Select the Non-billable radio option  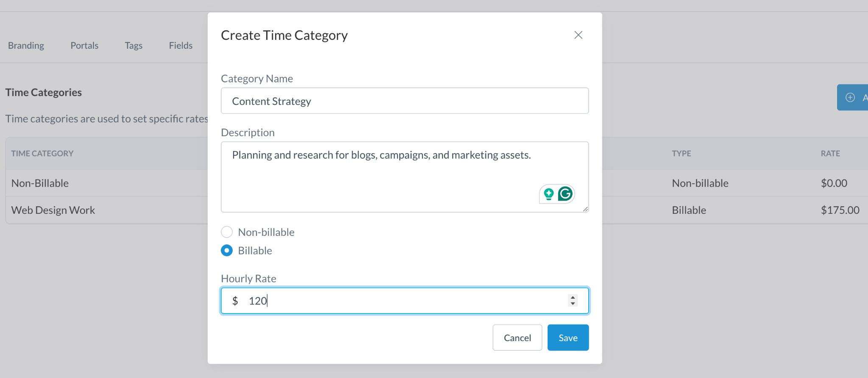[227, 232]
